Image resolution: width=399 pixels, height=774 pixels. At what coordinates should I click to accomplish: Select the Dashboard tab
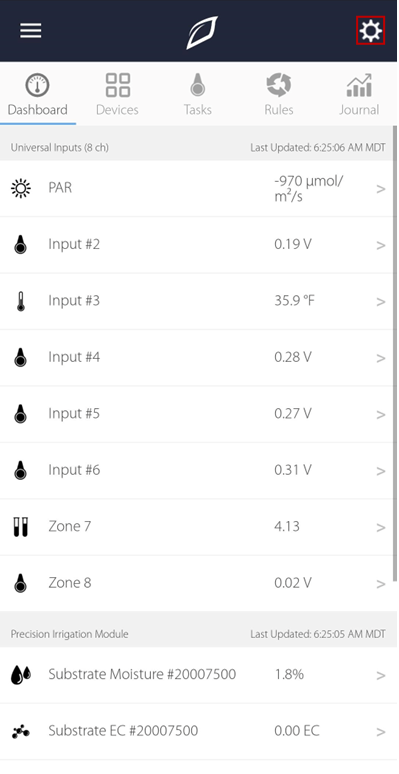(x=38, y=94)
